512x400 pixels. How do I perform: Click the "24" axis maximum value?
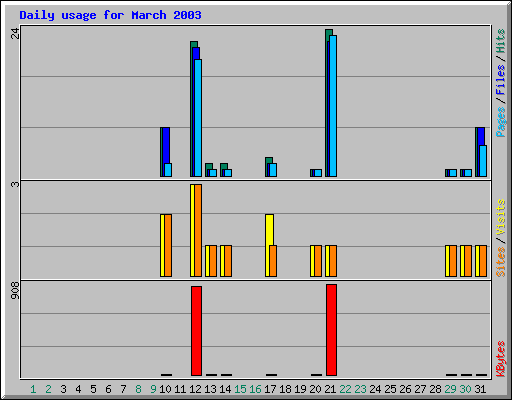coord(15,33)
